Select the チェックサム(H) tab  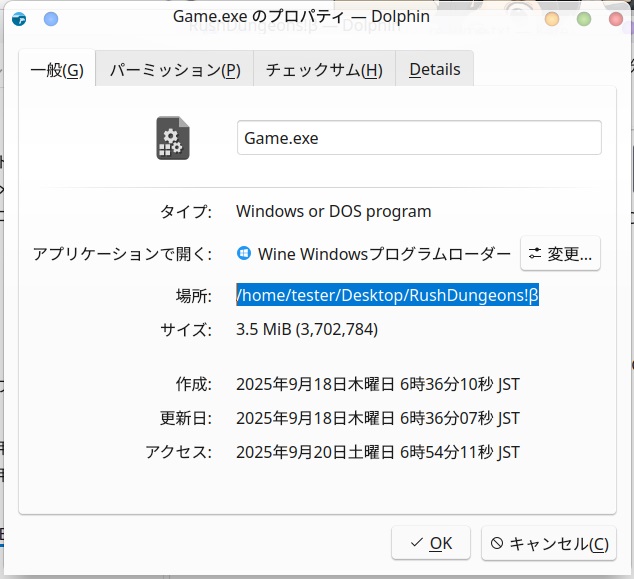pyautogui.click(x=324, y=70)
